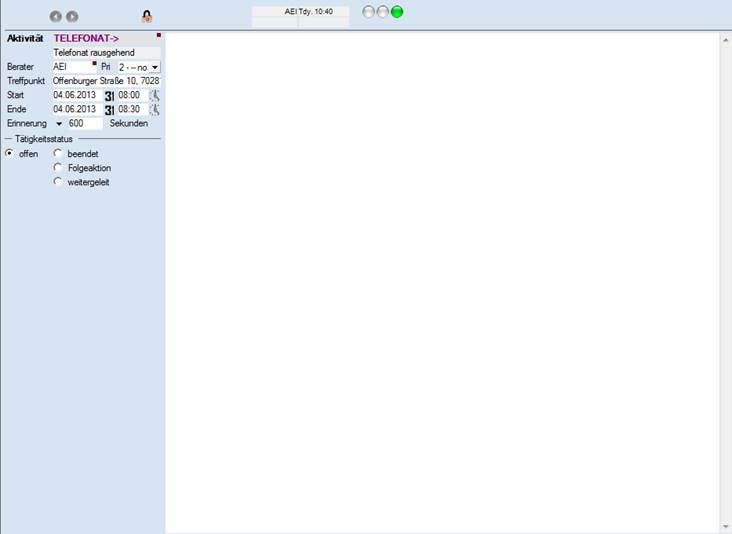Click the green status light indicator
This screenshot has height=534, width=732.
pos(397,12)
